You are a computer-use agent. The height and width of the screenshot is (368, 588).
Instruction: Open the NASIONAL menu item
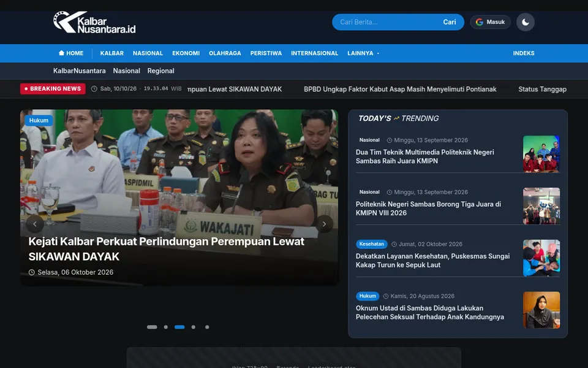click(148, 53)
